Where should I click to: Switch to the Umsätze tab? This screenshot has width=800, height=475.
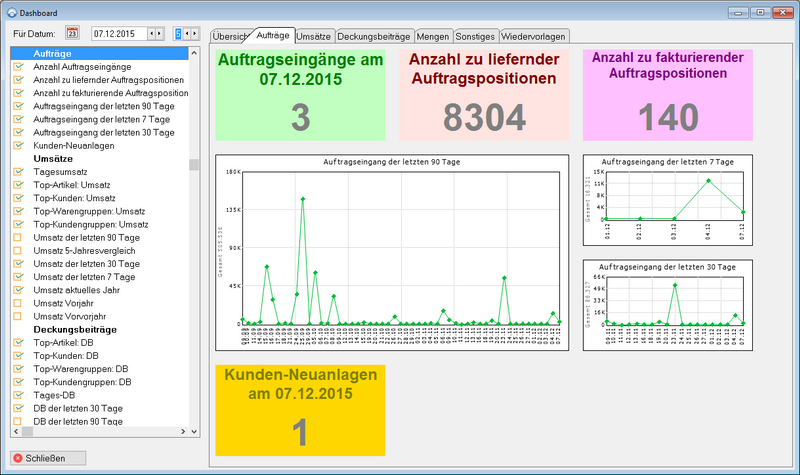[x=315, y=36]
